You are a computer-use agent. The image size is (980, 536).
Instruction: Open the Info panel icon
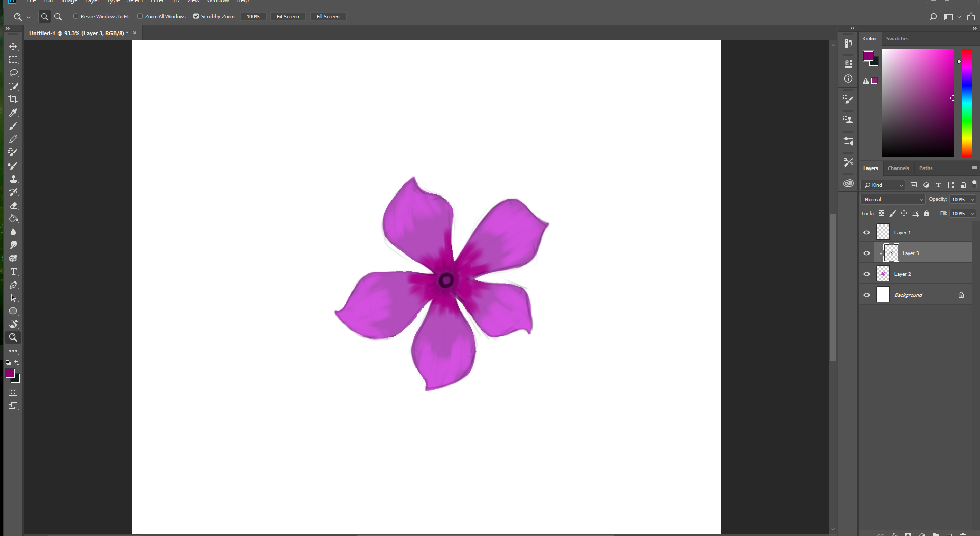(x=848, y=79)
